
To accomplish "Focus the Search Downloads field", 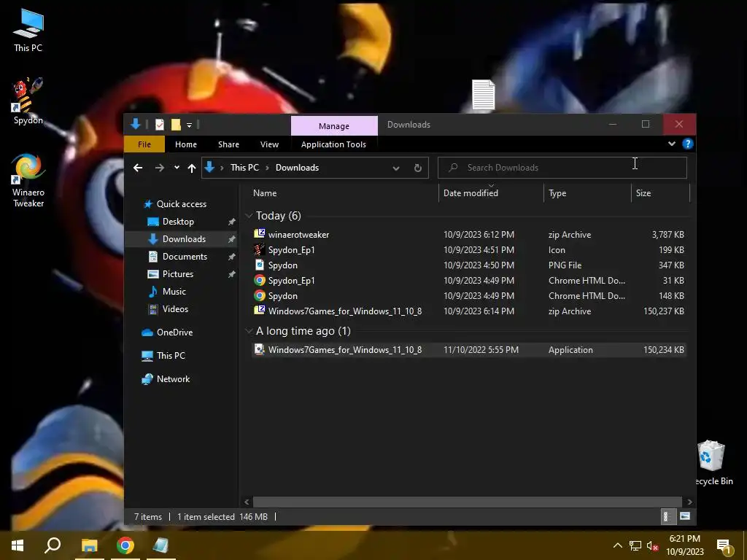I will (x=562, y=168).
